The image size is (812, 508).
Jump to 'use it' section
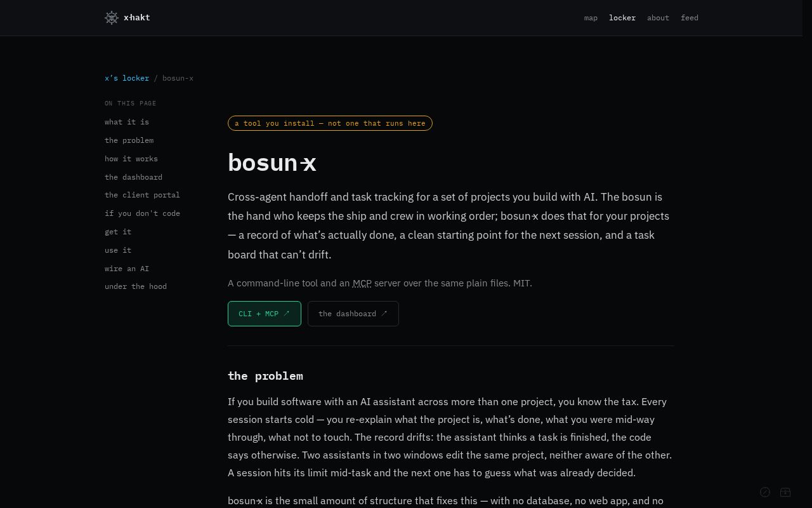(x=118, y=250)
